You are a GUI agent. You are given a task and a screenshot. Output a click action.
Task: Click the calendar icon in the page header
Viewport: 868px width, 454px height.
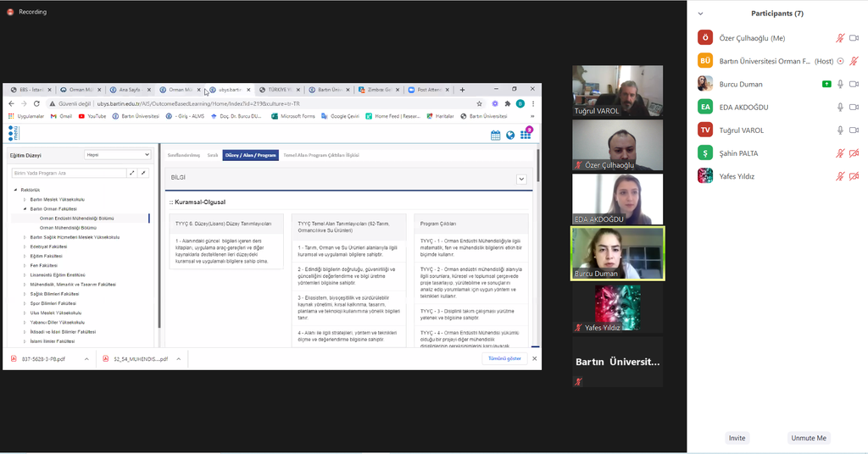495,135
